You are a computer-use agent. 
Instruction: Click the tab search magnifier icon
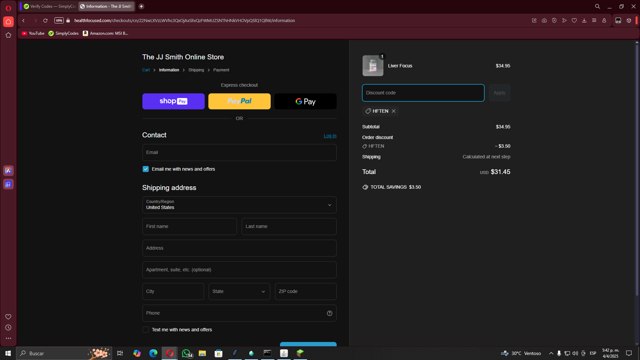[597, 7]
